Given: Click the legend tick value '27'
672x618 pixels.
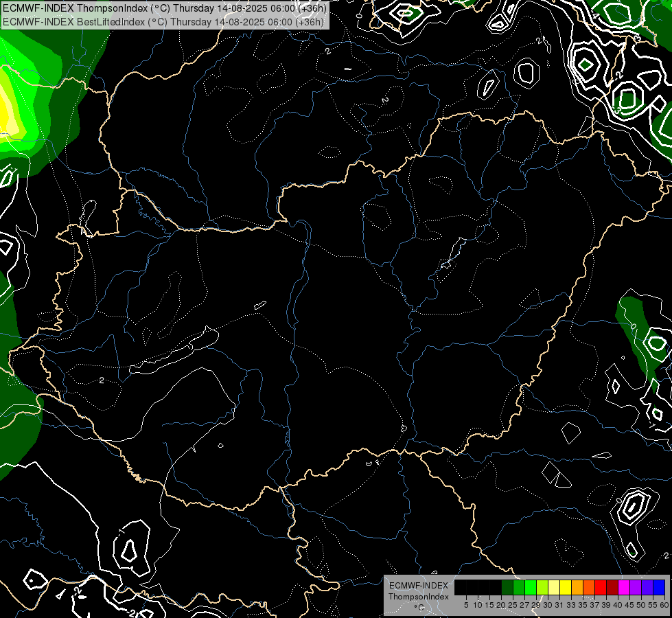Looking at the screenshot, I should pyautogui.click(x=524, y=605).
